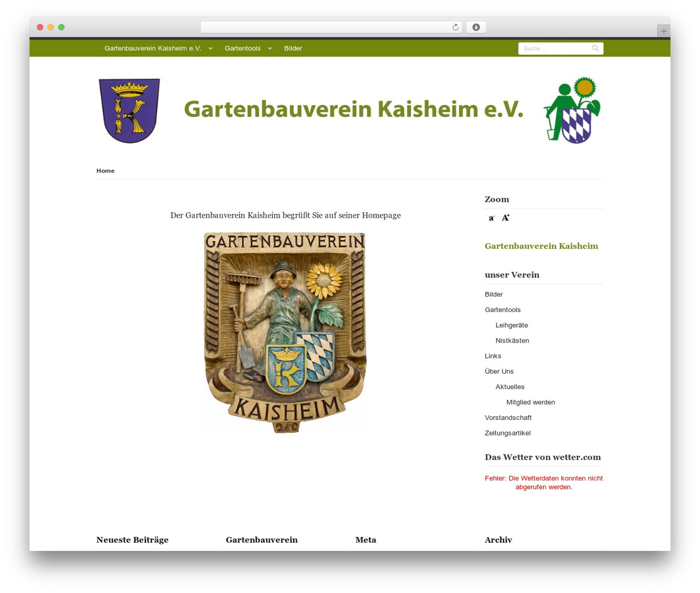Click the 'Zoom' widget heading
Viewport: 700px width, 593px height.
tap(497, 200)
